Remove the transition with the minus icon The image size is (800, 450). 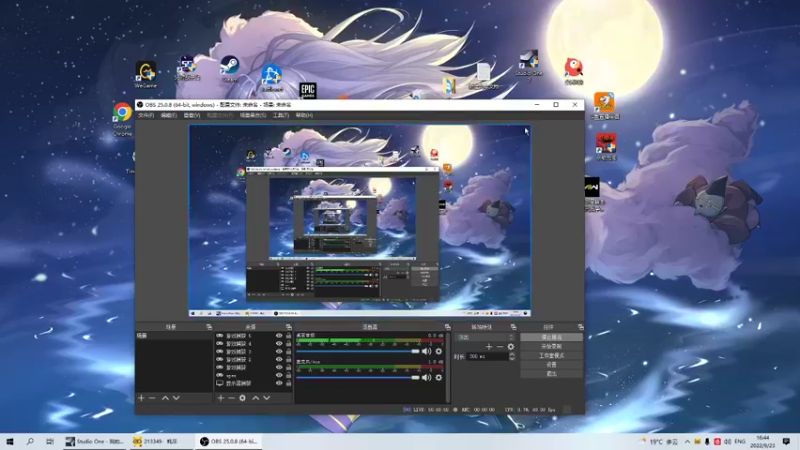click(x=499, y=347)
